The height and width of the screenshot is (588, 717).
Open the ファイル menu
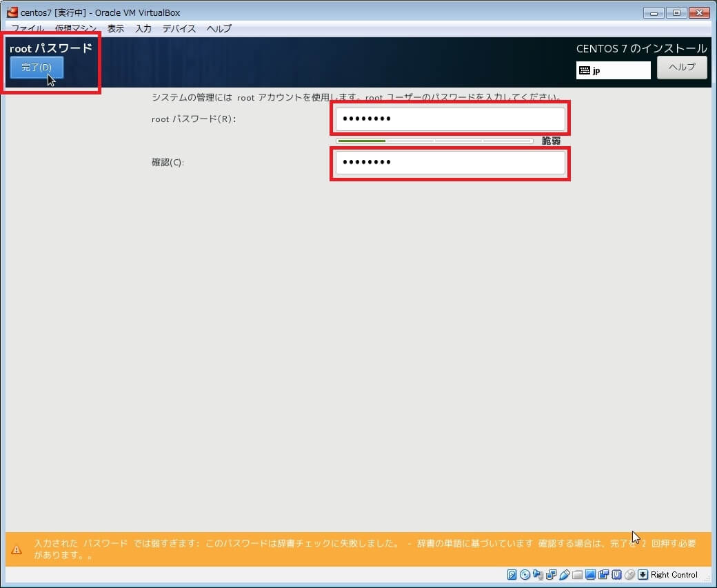pos(28,29)
